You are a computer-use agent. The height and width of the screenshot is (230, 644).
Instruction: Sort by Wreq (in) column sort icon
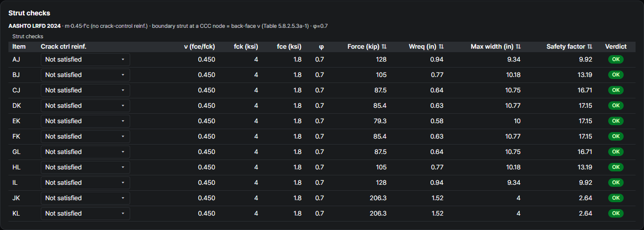click(x=441, y=47)
